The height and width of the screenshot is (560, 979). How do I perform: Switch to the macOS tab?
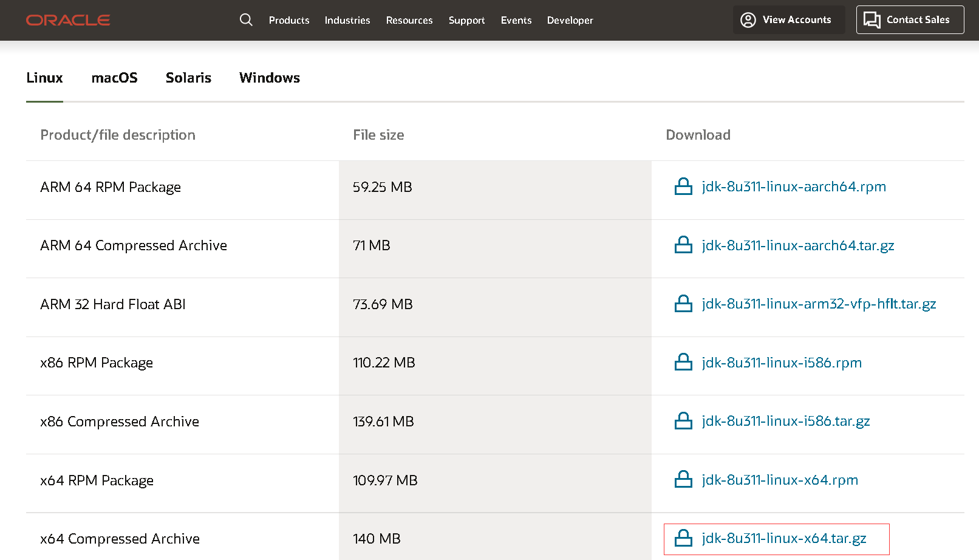coord(115,78)
